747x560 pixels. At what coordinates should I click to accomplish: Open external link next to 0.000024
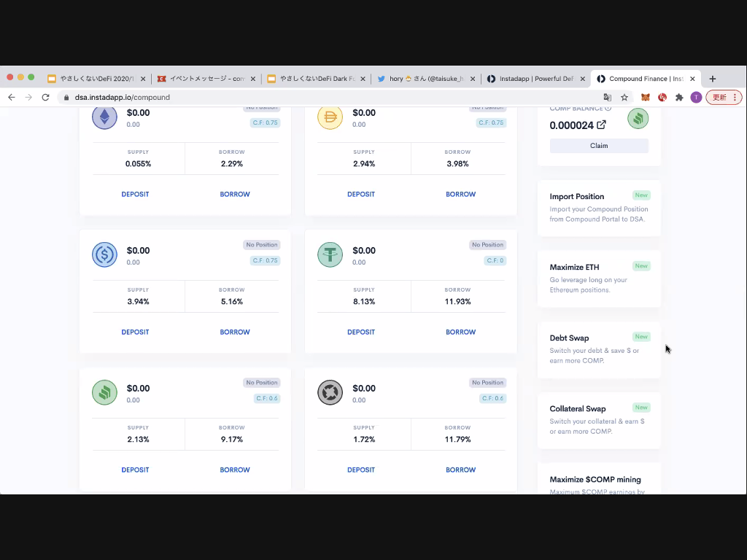click(x=601, y=125)
